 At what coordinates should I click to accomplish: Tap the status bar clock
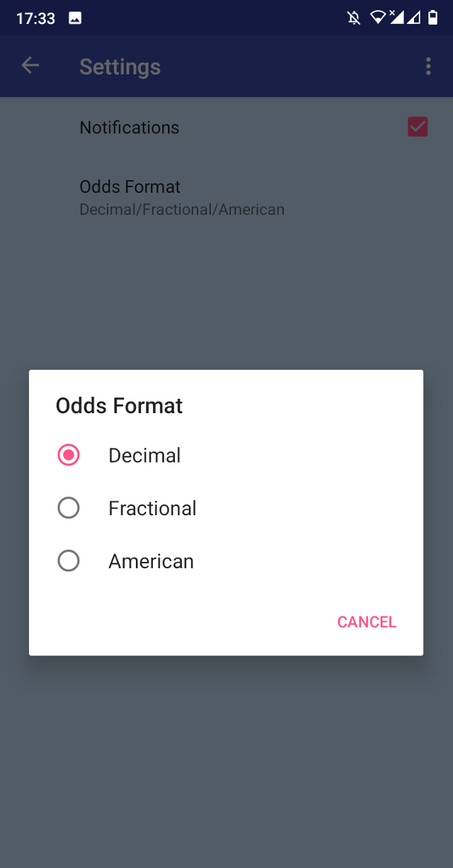click(x=35, y=18)
